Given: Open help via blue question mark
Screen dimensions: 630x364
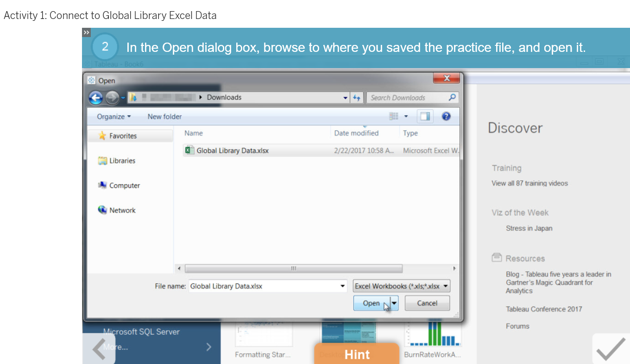Looking at the screenshot, I should [446, 117].
